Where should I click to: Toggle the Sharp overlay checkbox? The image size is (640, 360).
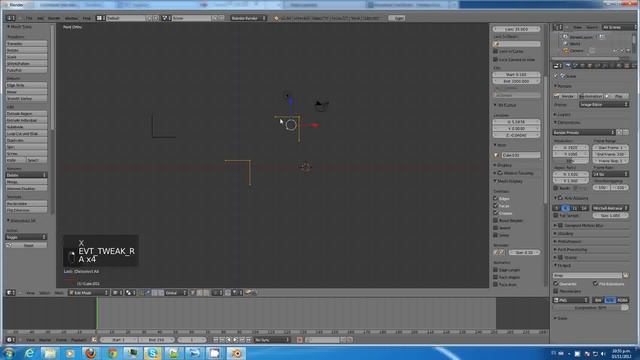(x=496, y=235)
